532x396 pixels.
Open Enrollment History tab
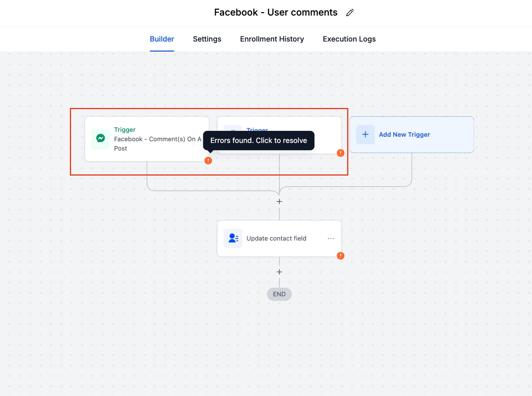[x=272, y=39]
